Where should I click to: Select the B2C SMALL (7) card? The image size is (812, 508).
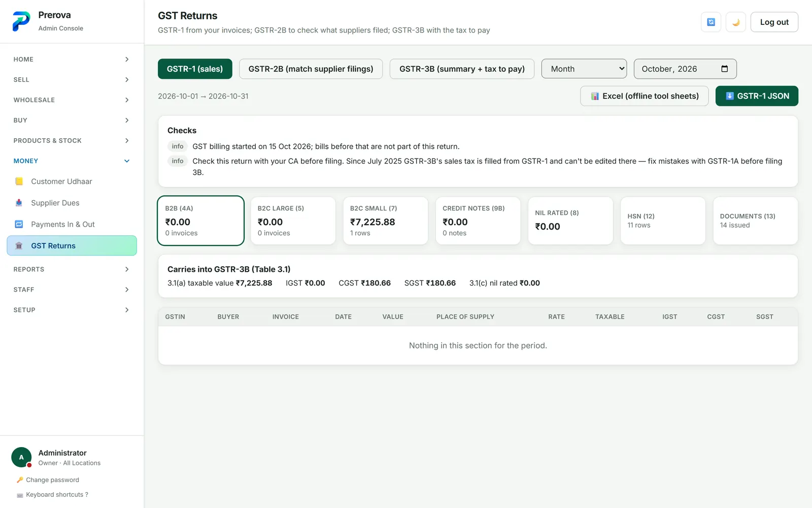[386, 220]
